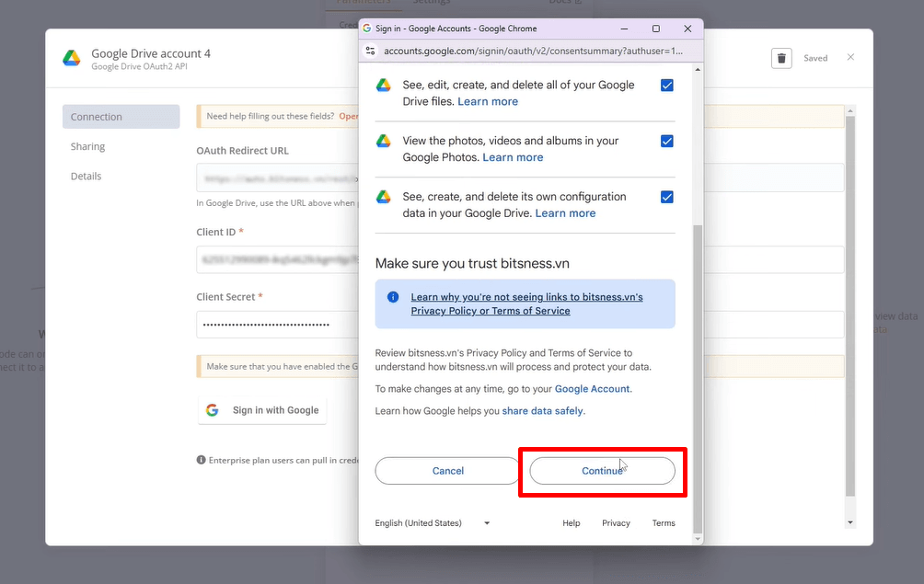Click the Privacy footer link
This screenshot has width=924, height=584.
(616, 522)
